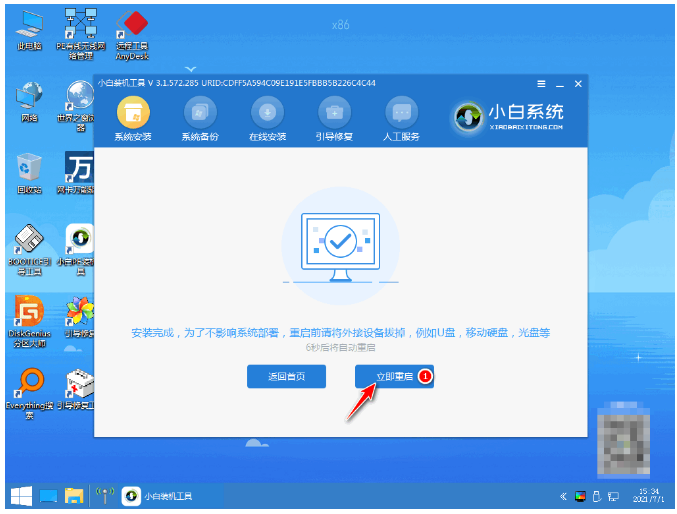Click the USB device tray icon
The width and height of the screenshot is (677, 514).
[x=597, y=497]
